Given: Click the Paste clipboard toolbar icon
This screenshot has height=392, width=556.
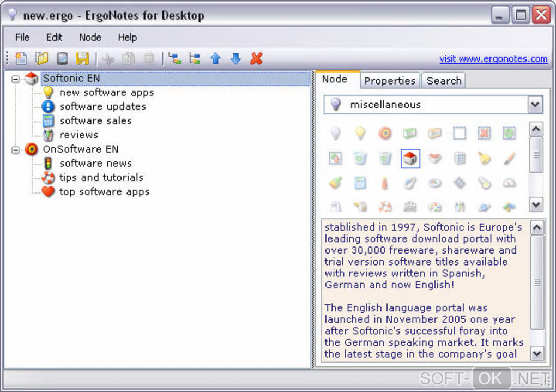Looking at the screenshot, I should [149, 59].
